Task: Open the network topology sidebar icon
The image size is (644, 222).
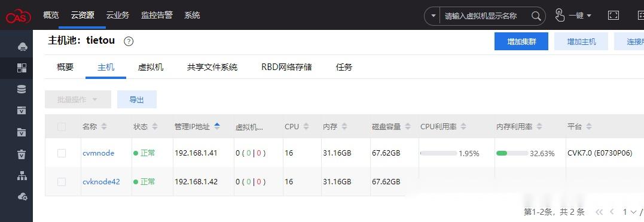Action: click(x=22, y=175)
